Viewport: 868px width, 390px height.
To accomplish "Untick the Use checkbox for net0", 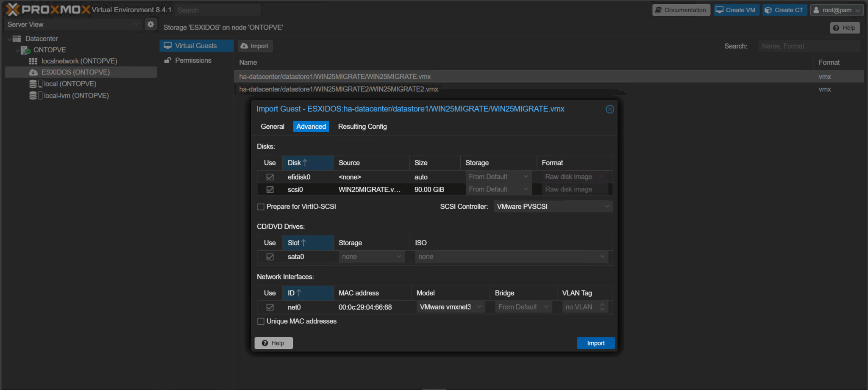I will pos(270,307).
